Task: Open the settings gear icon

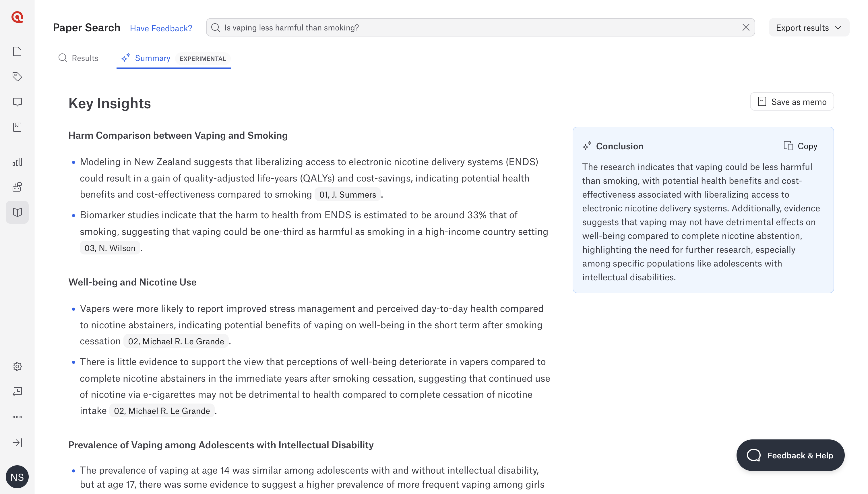Action: (x=17, y=366)
